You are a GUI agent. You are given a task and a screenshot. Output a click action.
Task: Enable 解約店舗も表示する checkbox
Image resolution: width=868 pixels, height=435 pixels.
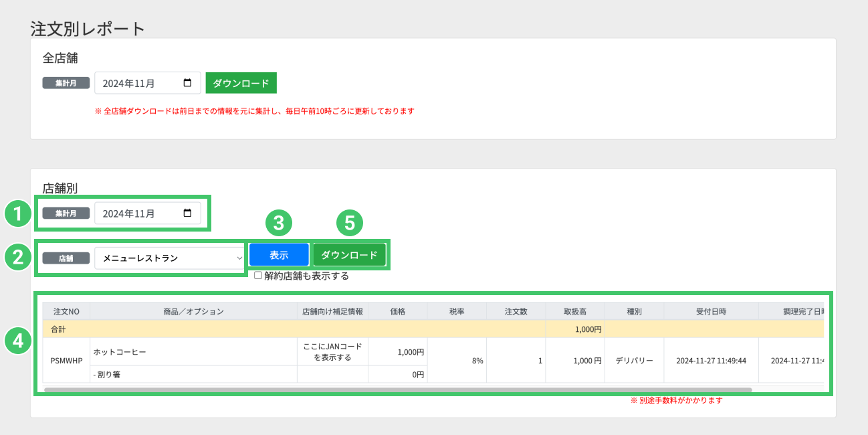tap(258, 275)
